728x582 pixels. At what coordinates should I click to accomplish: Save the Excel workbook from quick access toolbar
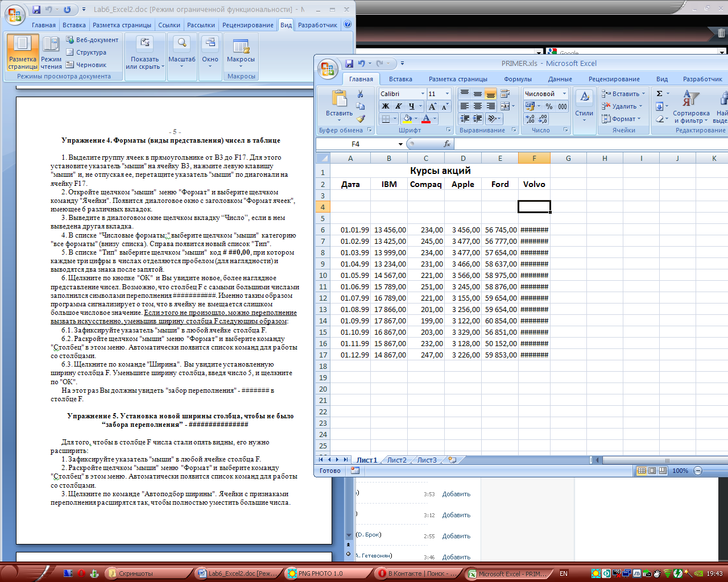(x=349, y=64)
